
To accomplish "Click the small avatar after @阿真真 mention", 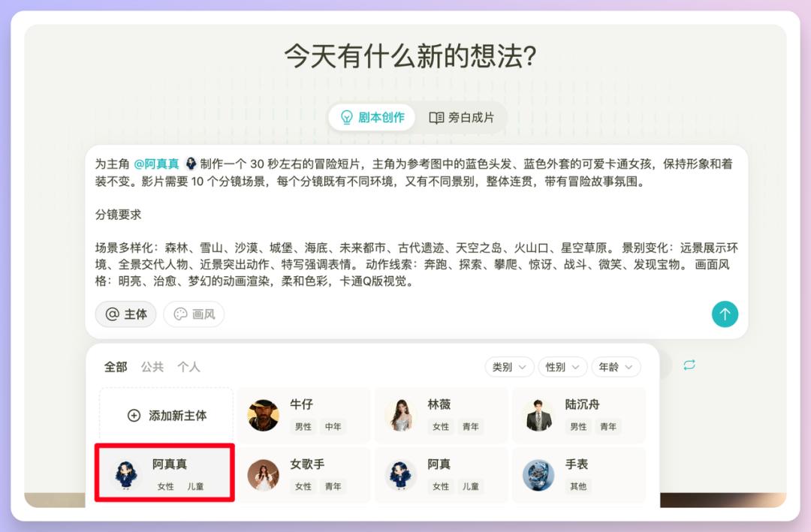I will pyautogui.click(x=191, y=164).
